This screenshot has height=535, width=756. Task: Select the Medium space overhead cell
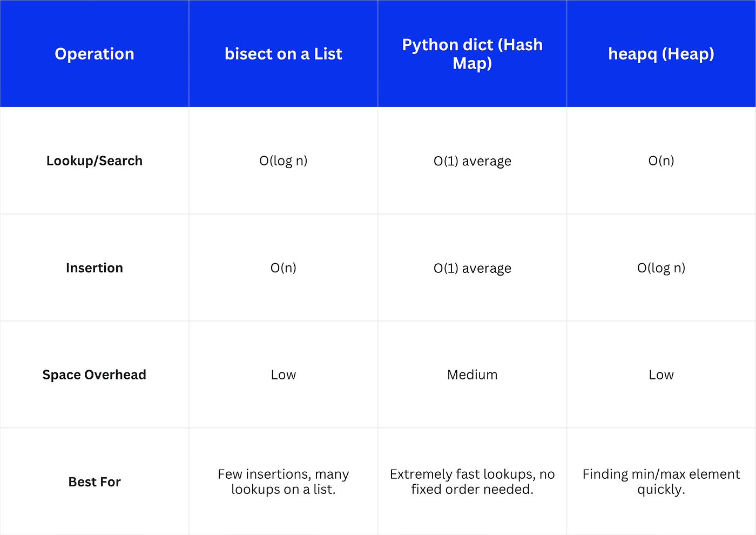473,374
